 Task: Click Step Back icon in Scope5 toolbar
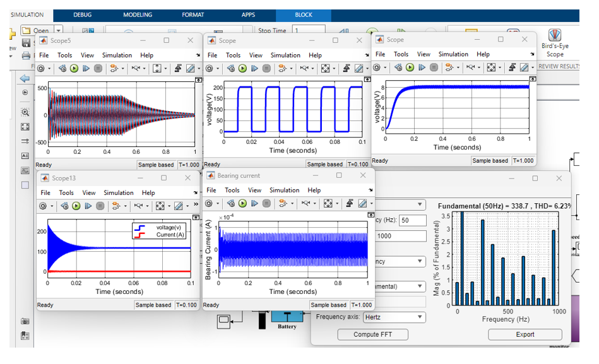(62, 68)
